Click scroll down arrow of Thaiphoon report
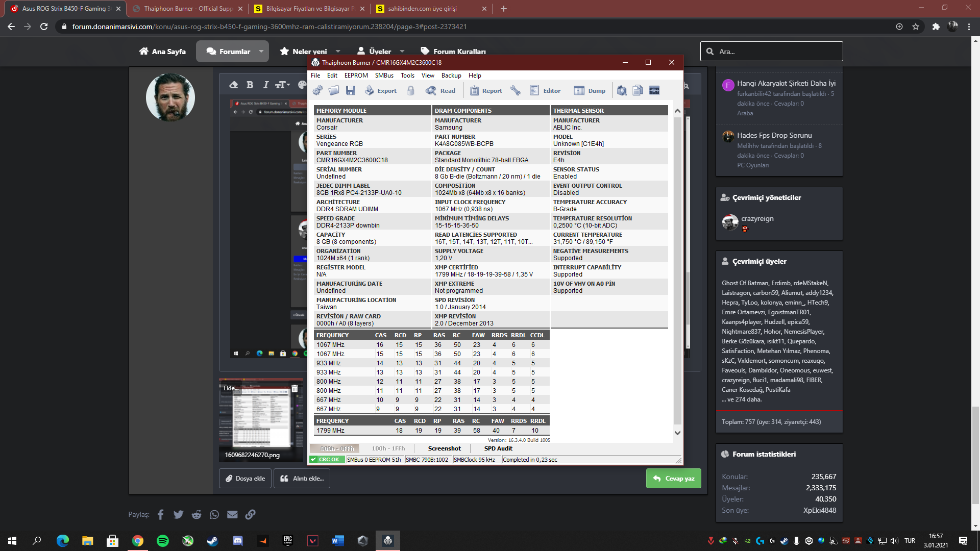This screenshot has height=551, width=980. coord(677,433)
